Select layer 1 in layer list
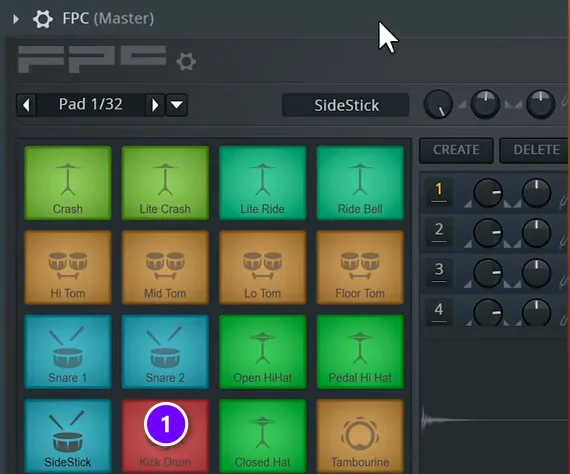 [x=439, y=192]
